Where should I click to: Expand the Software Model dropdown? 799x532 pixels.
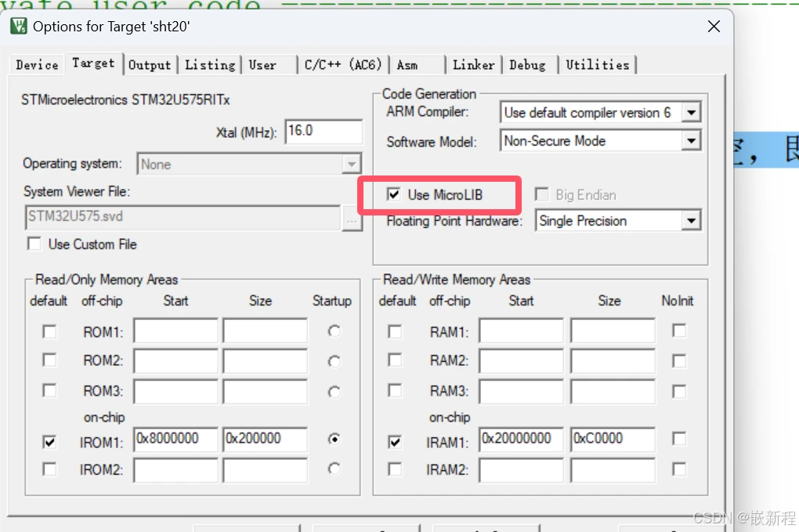(691, 141)
